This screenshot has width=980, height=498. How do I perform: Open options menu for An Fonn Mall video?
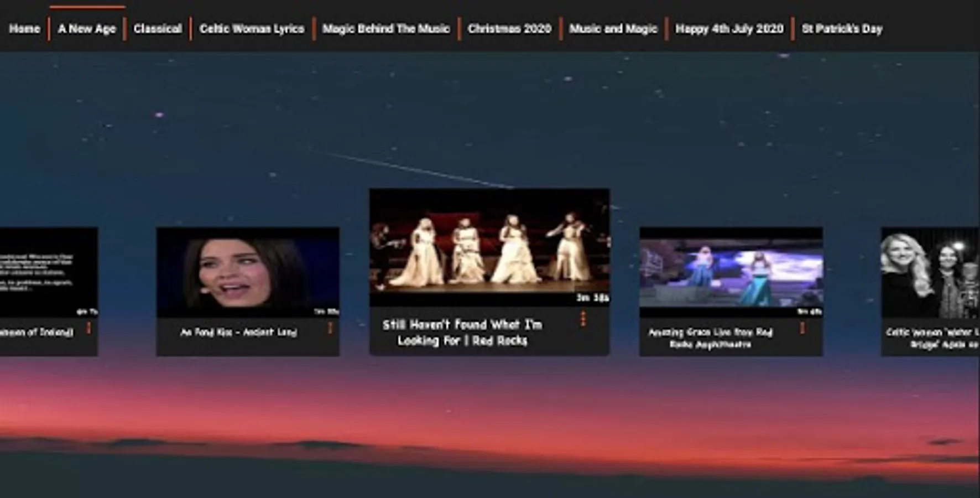330,328
